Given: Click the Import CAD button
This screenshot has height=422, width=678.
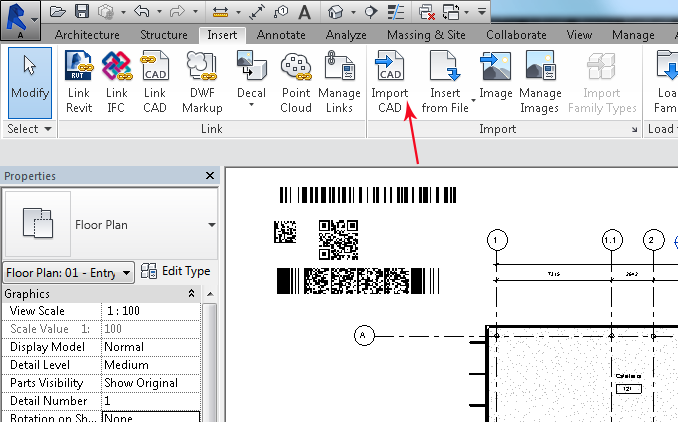Looking at the screenshot, I should (390, 82).
